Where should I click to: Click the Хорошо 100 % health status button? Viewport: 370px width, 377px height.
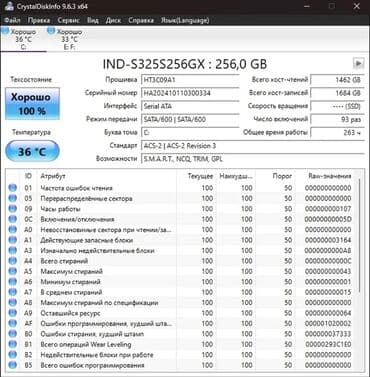click(x=32, y=104)
